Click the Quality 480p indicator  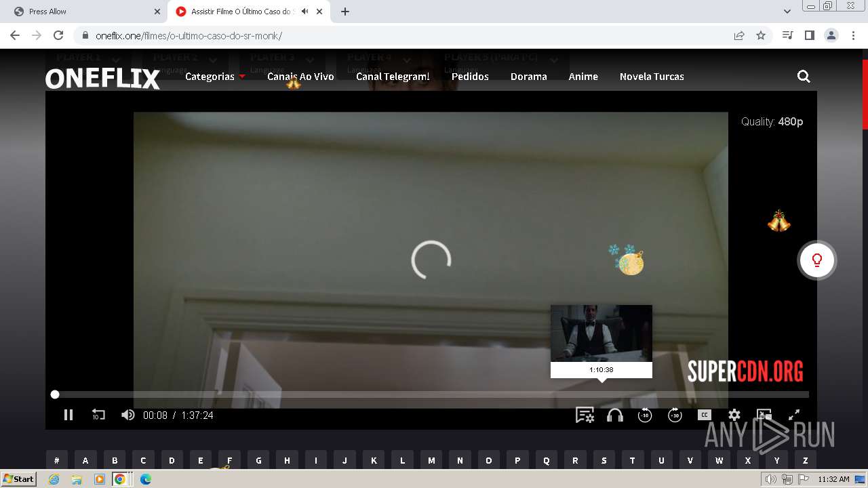click(x=772, y=121)
